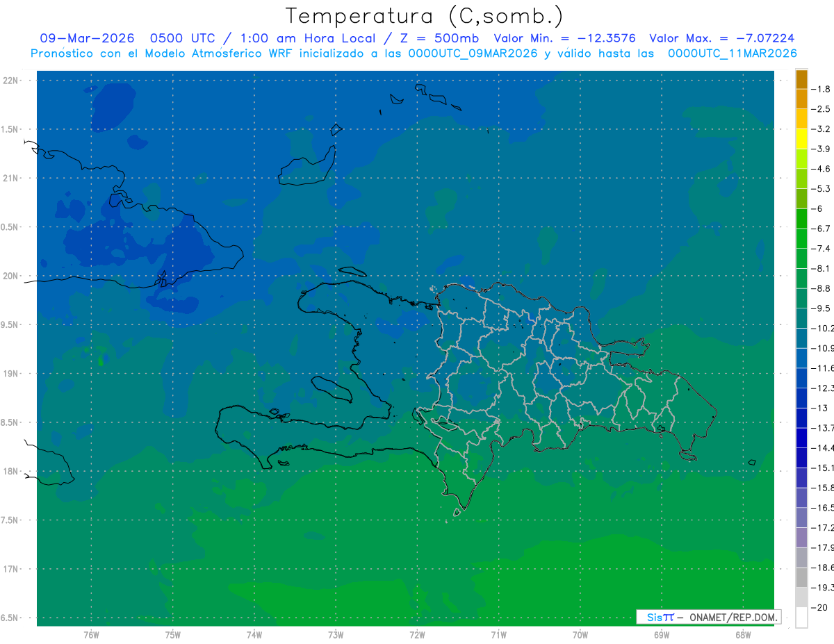The width and height of the screenshot is (834, 644).
Task: Pick the white bottom segment of color scale
Action: (801, 618)
